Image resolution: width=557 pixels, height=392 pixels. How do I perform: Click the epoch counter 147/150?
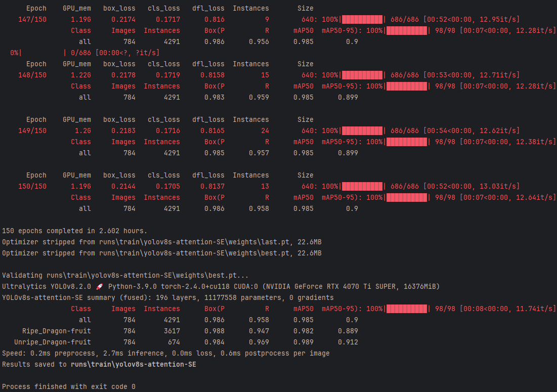tap(32, 20)
